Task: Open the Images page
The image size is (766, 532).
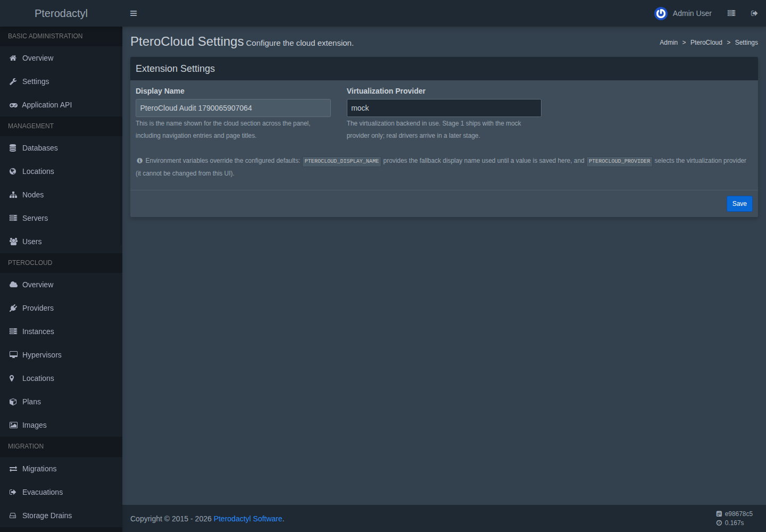Action: pos(61,425)
